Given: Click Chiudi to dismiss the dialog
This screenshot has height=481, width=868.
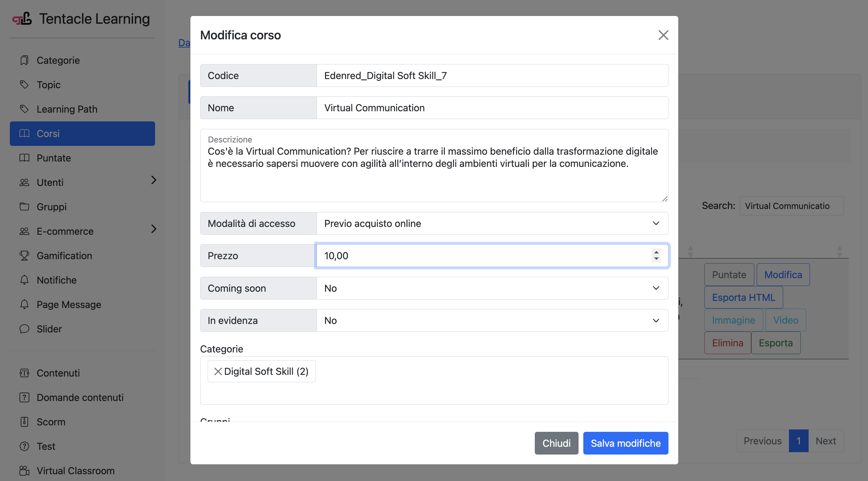Looking at the screenshot, I should 556,443.
